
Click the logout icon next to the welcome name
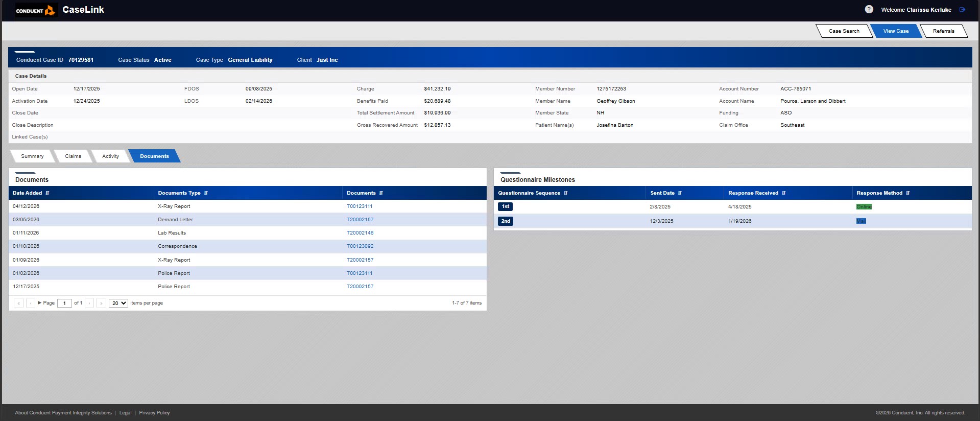(x=962, y=10)
